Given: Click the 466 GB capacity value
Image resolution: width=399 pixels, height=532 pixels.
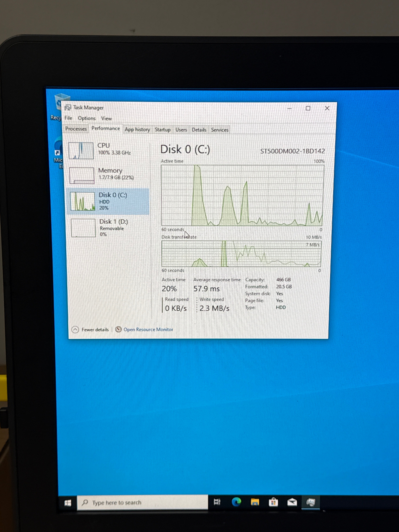Looking at the screenshot, I should click(283, 279).
